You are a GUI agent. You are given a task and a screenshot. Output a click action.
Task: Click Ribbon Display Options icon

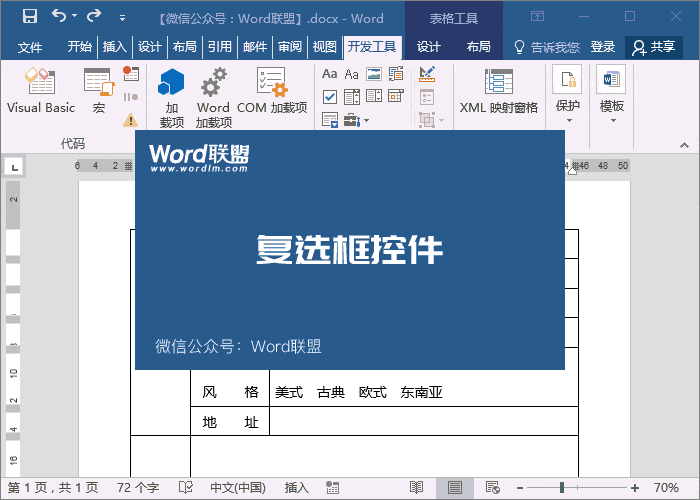click(537, 17)
